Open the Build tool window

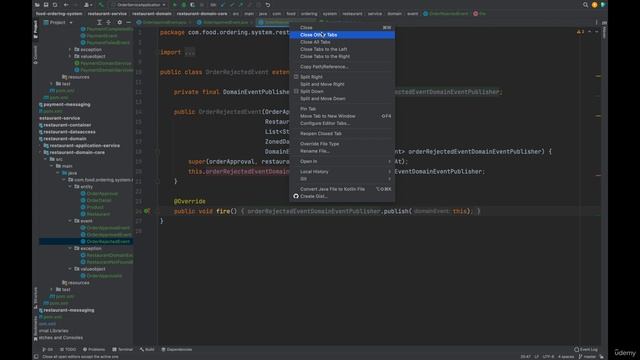pos(147,349)
